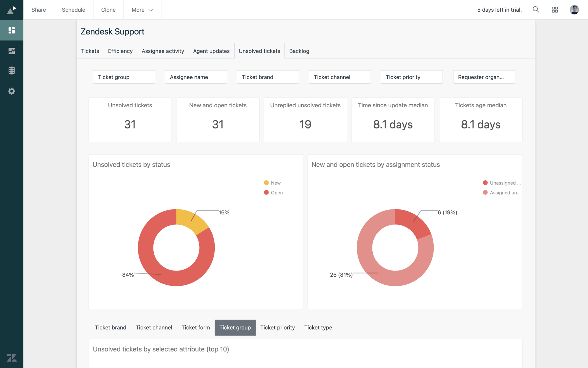This screenshot has height=368, width=588.
Task: Click the search magnifier icon
Action: [x=536, y=10]
